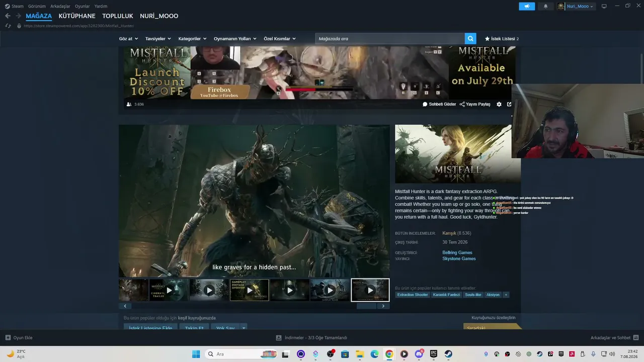Click the thumbnail strip right arrow

(x=383, y=306)
